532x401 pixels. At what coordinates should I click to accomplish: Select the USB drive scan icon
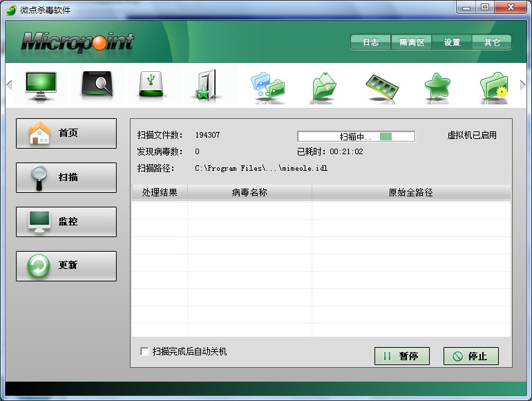pos(152,84)
